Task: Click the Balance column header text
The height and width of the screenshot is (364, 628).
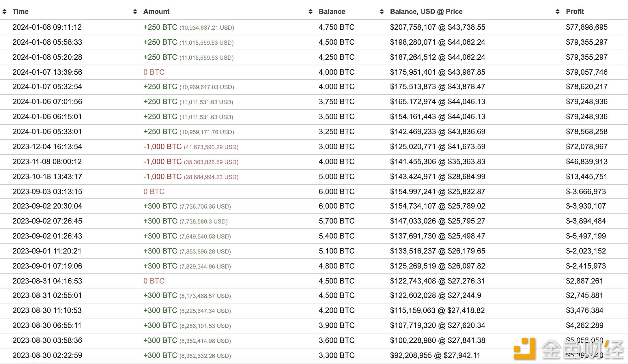Action: (x=332, y=12)
